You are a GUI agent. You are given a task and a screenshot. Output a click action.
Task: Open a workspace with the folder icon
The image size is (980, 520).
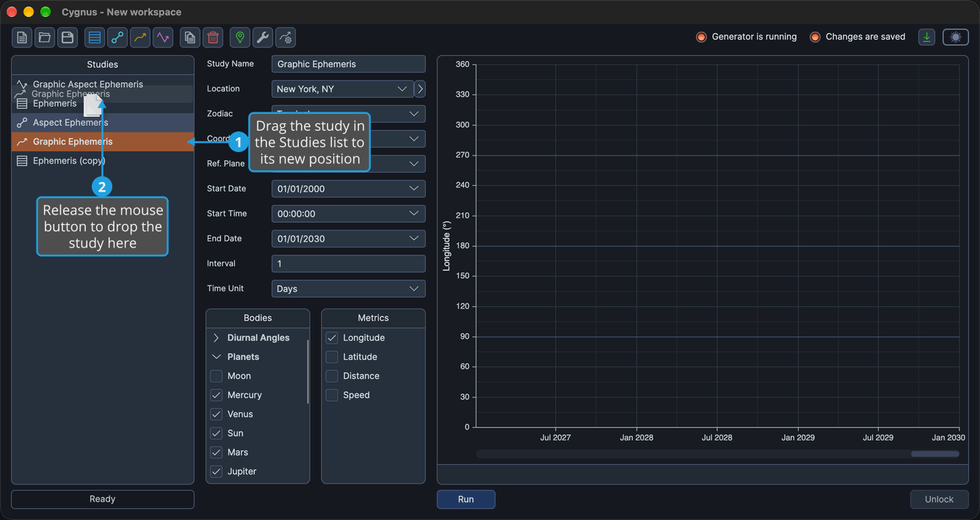tap(45, 37)
